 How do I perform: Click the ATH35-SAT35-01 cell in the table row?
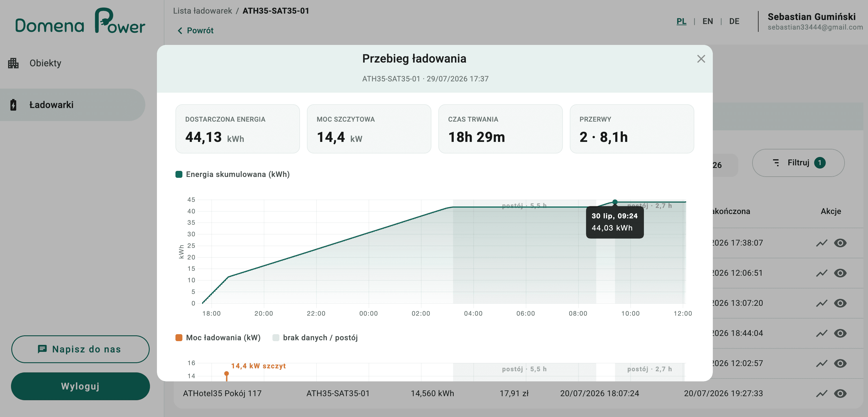point(338,394)
